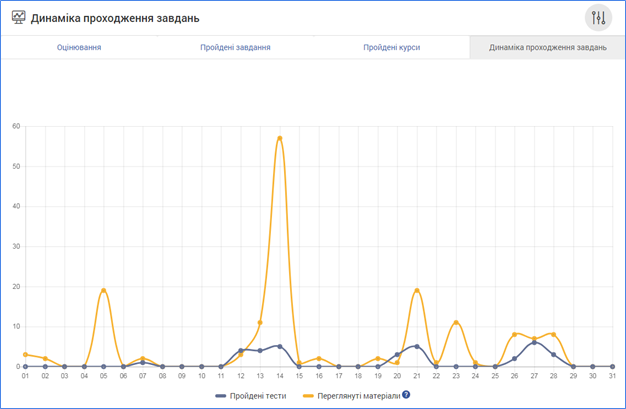626x409 pixels.
Task: Click the help question mark icon in legend
Action: [406, 395]
